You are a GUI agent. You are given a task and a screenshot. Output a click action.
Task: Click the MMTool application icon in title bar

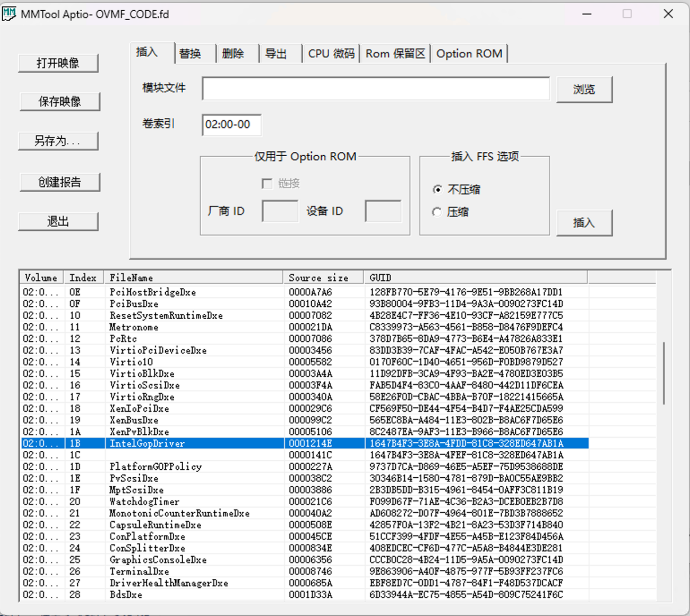9,13
